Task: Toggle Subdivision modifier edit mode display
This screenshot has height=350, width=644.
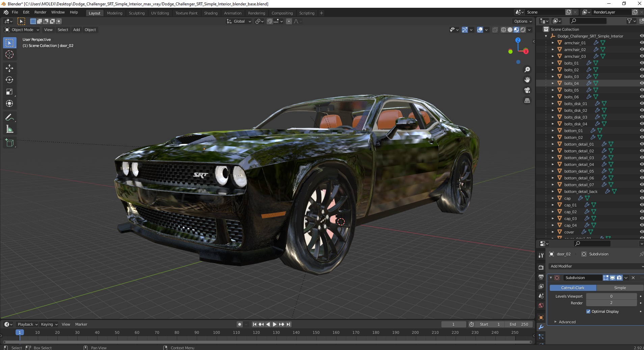Action: 606,278
